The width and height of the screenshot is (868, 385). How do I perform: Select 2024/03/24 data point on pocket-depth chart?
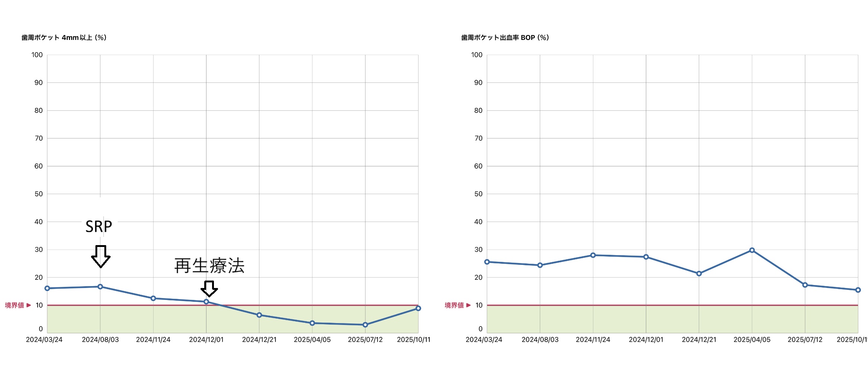[47, 288]
